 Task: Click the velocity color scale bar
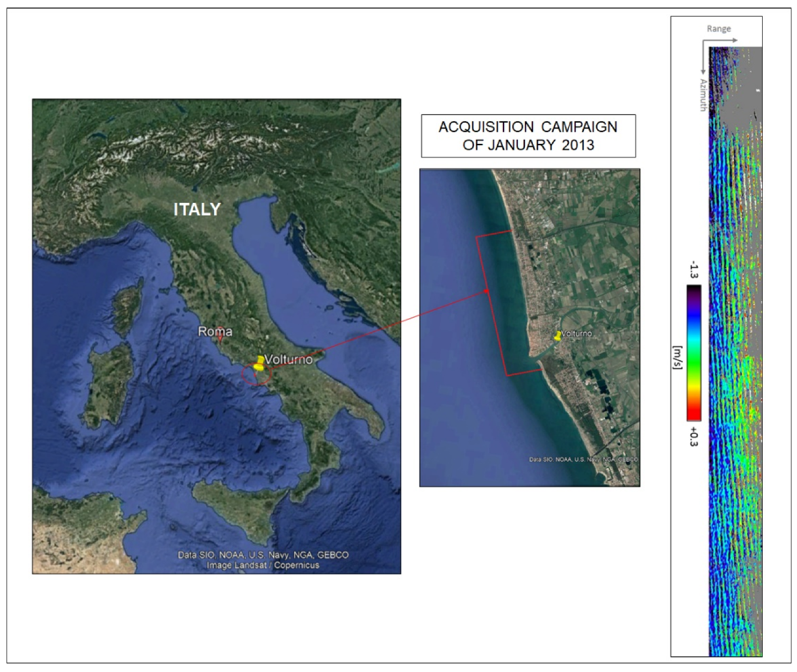(694, 353)
